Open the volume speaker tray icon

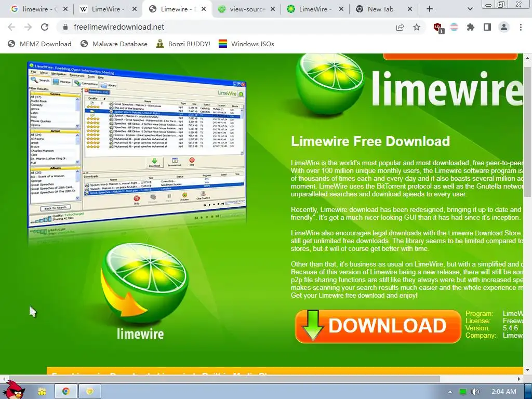[x=475, y=392]
